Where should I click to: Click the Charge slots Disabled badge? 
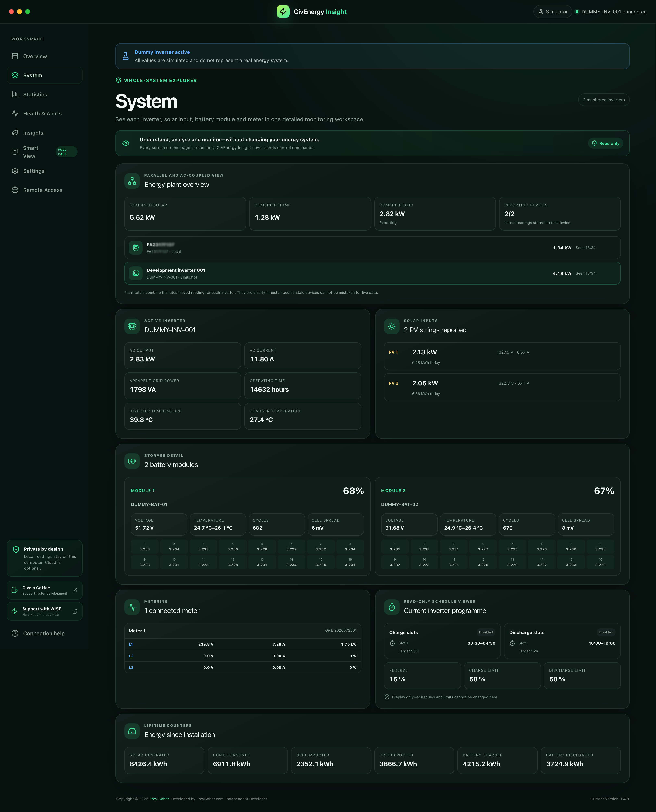(485, 632)
